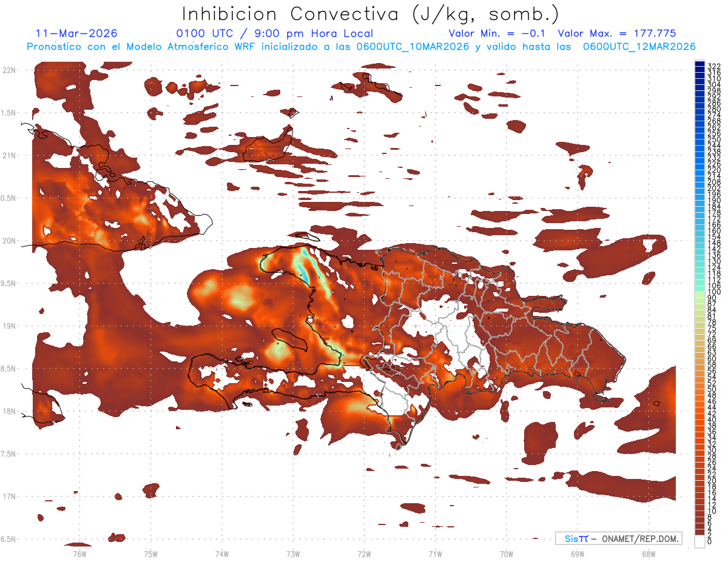Click the '74W' longitude label

tap(221, 554)
